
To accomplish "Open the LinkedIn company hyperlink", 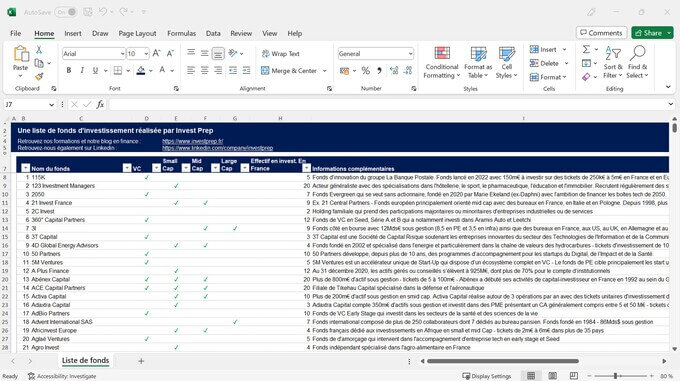I will pyautogui.click(x=217, y=148).
